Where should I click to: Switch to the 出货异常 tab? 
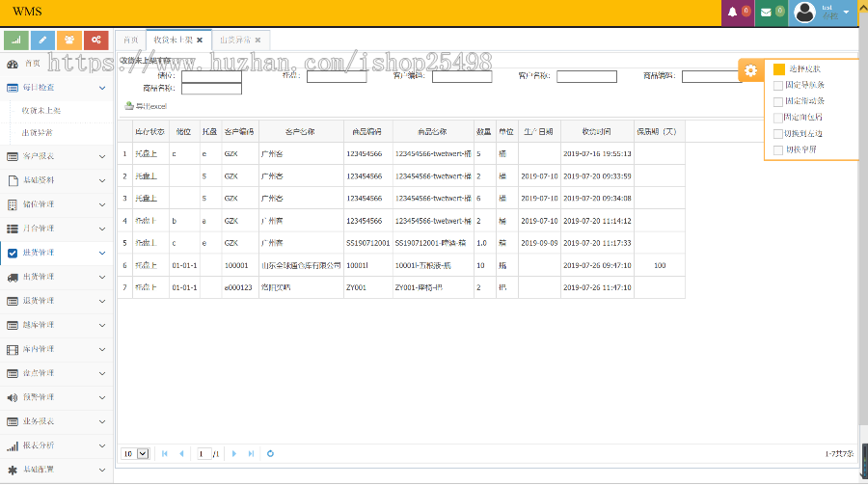coord(239,40)
